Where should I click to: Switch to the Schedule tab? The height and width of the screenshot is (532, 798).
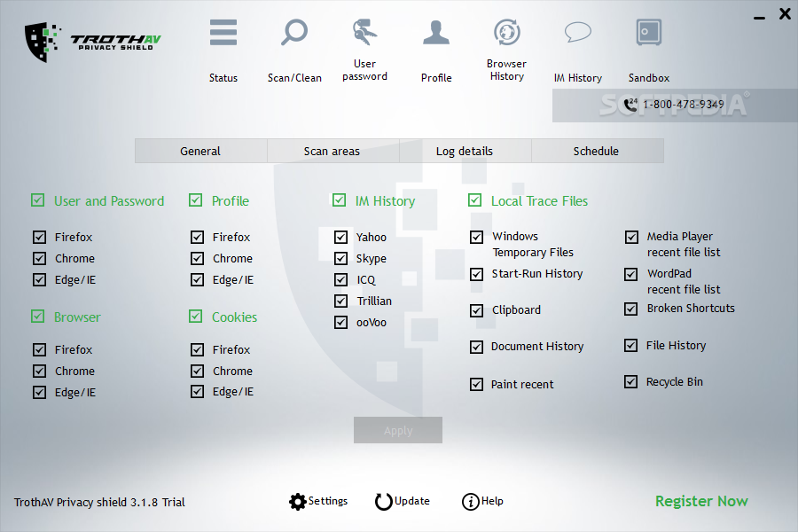[597, 152]
